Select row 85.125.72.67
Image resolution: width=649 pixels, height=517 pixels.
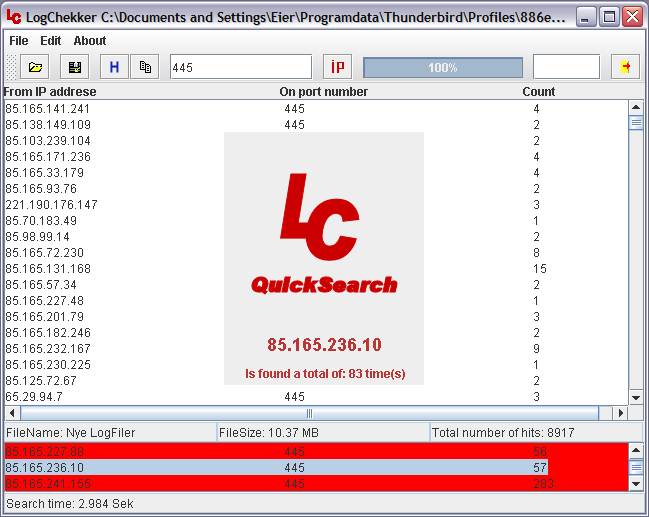pyautogui.click(x=316, y=381)
